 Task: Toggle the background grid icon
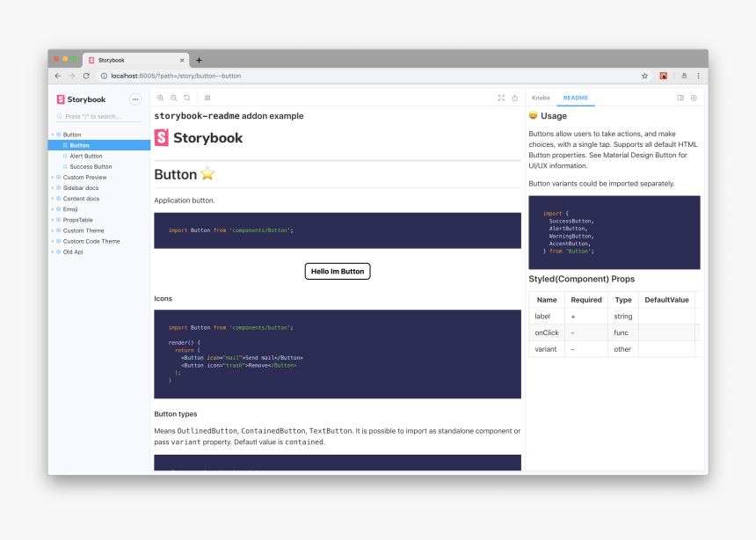(x=207, y=98)
